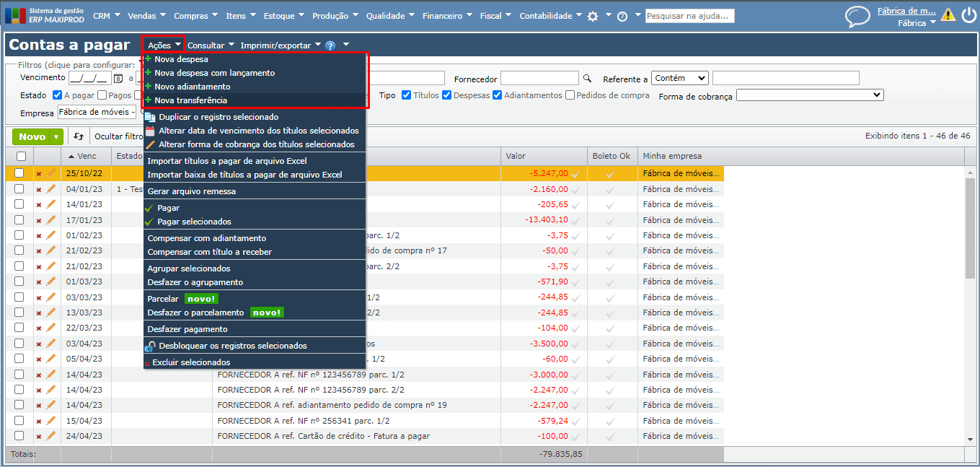Open the Financeiro menu dropdown
This screenshot has height=467, width=980.
(x=447, y=16)
